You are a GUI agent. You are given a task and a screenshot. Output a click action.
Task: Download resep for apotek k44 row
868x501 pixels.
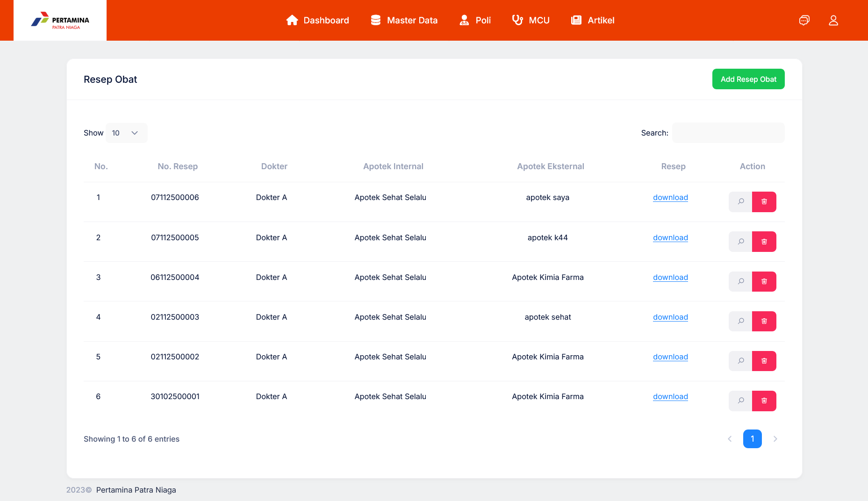point(670,237)
